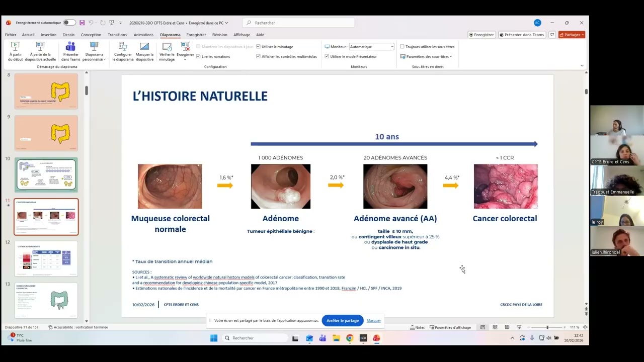Open the Affichage tab

coord(242,35)
